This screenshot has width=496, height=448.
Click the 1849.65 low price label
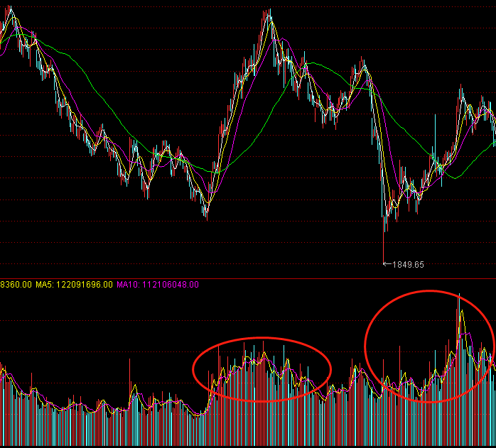click(408, 265)
